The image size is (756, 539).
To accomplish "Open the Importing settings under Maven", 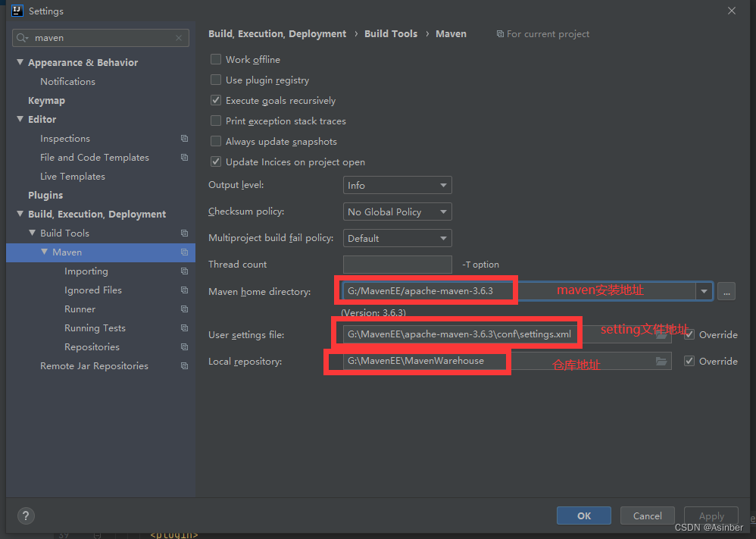I will pos(86,271).
